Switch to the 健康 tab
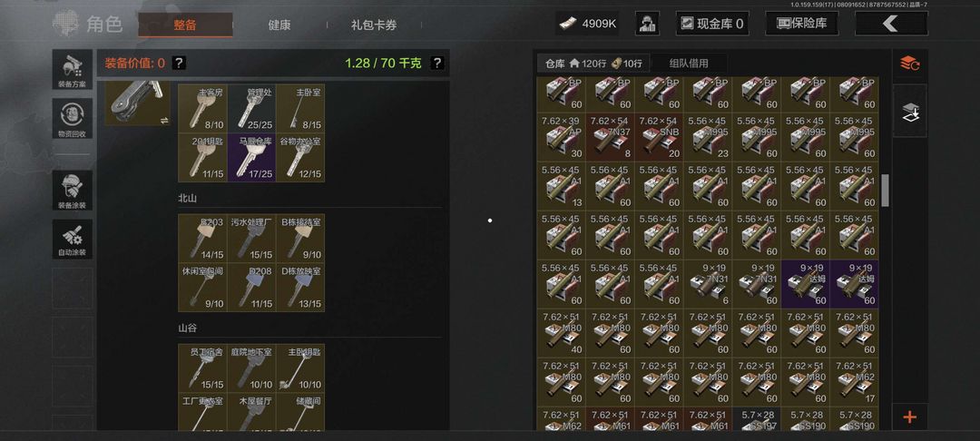The height and width of the screenshot is (441, 980). (279, 25)
